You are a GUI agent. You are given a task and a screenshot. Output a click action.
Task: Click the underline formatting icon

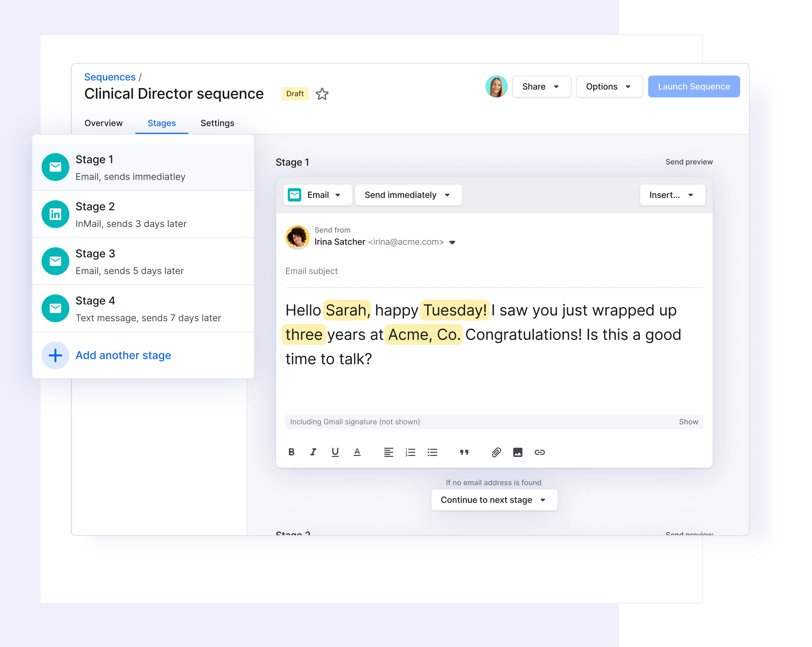pyautogui.click(x=335, y=452)
